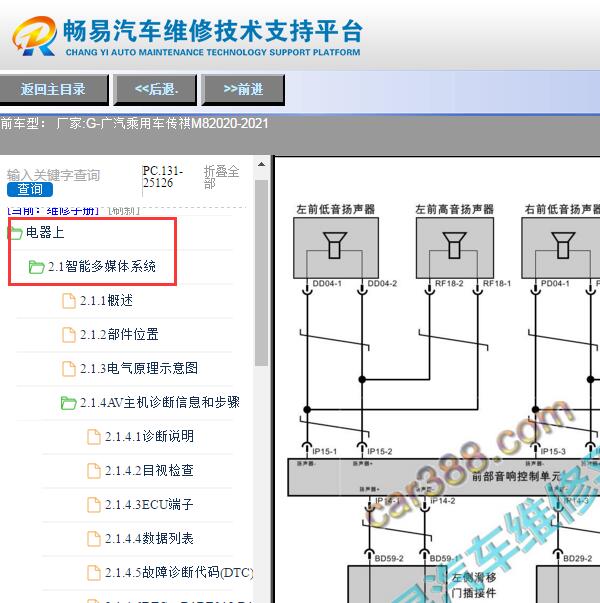Click the DD04-1 connector label
600x603 pixels.
(x=327, y=284)
